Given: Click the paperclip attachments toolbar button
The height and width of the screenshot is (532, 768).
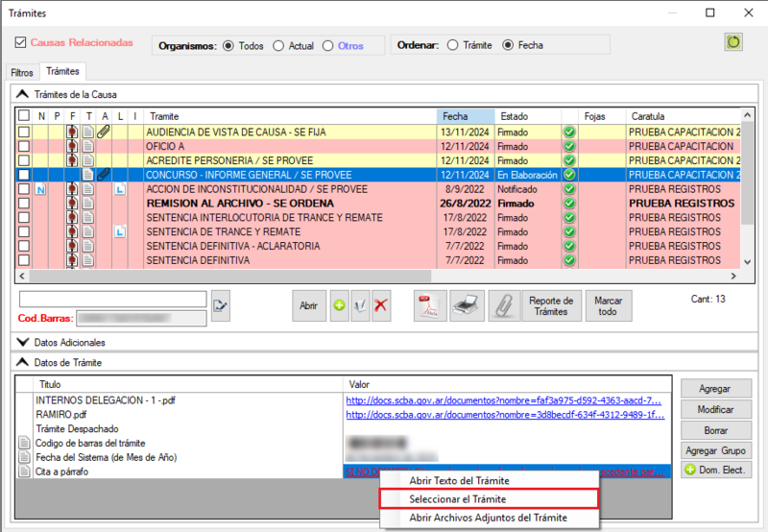Looking at the screenshot, I should point(500,305).
